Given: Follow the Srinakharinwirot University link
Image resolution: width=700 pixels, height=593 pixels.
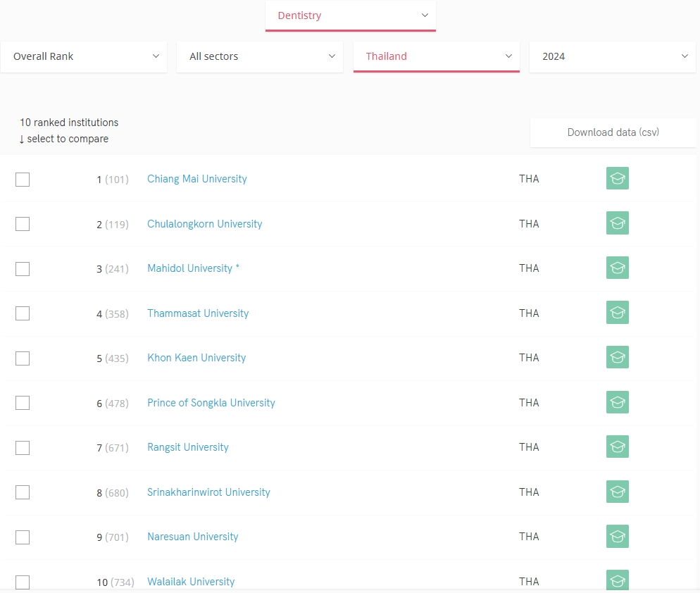Looking at the screenshot, I should tap(208, 492).
